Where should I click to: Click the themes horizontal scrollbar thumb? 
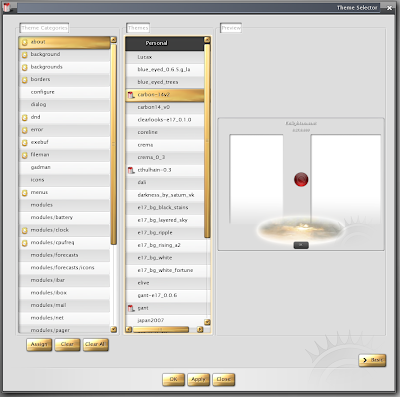(161, 330)
